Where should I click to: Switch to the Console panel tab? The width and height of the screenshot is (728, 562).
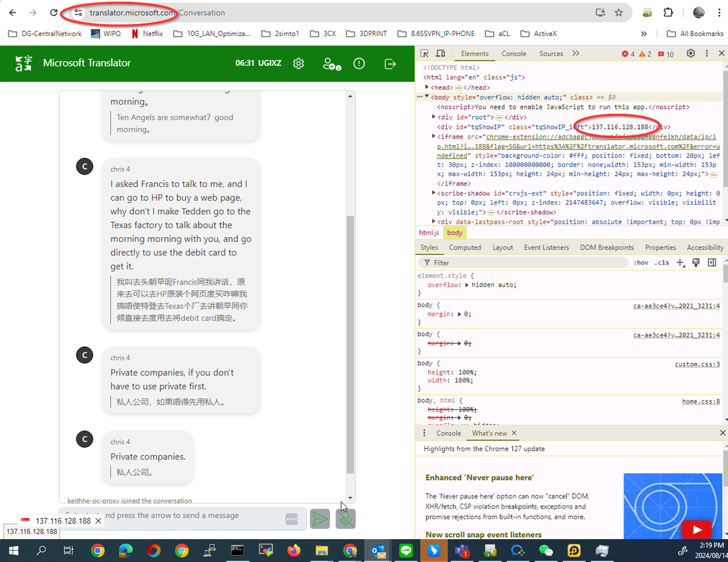tap(514, 53)
